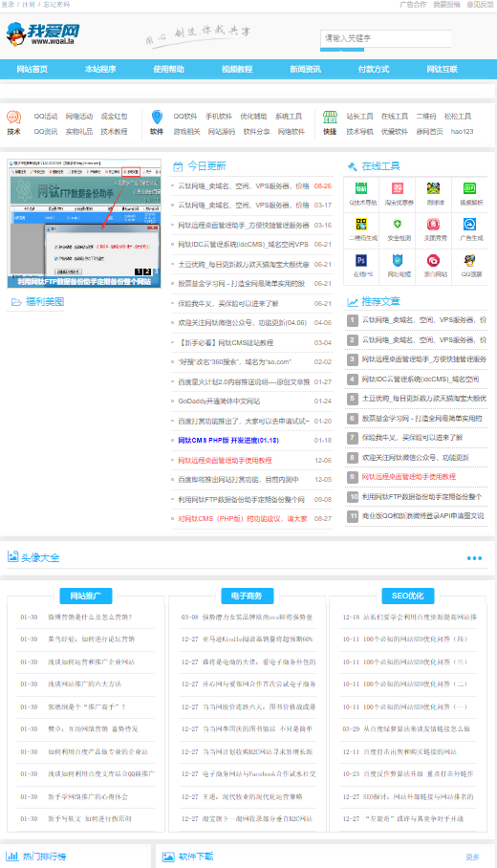Click the FTP backup slideshow image
497x868 pixels.
(x=84, y=224)
